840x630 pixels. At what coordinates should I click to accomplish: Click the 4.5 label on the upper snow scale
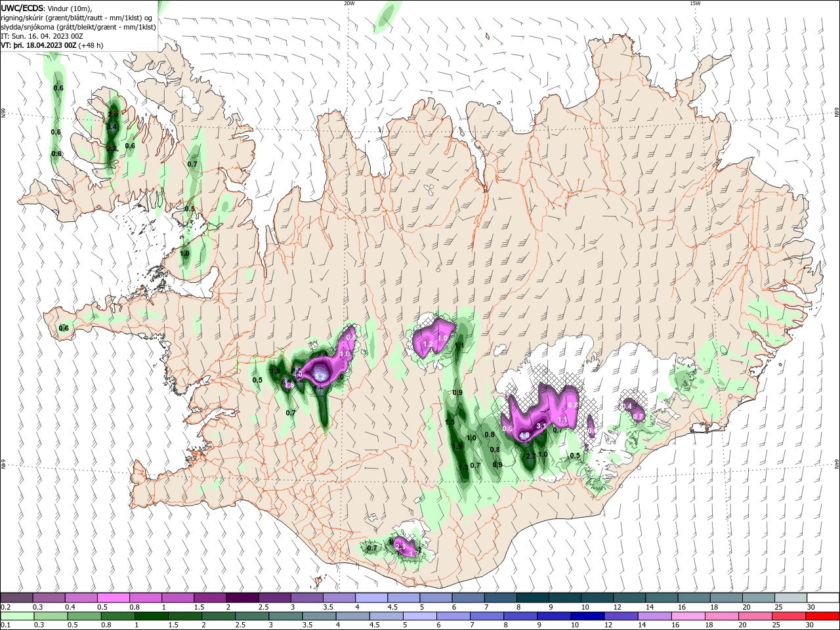pyautogui.click(x=392, y=607)
